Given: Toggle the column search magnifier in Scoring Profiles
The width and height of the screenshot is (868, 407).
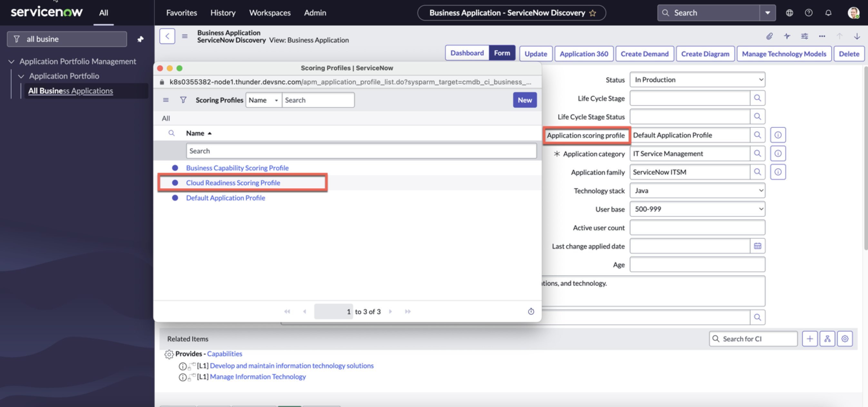Looking at the screenshot, I should (171, 133).
